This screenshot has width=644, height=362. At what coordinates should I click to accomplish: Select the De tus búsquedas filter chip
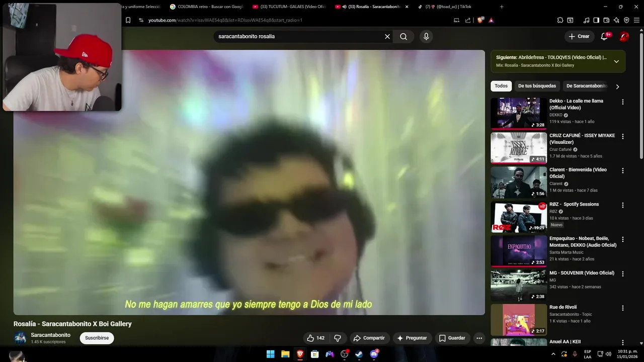537,86
